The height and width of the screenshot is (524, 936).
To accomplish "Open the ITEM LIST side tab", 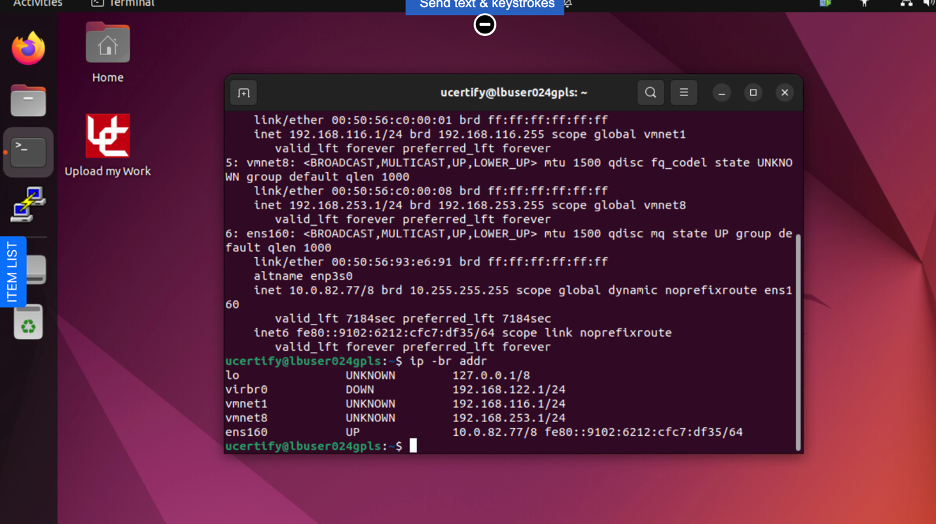I will tap(13, 272).
